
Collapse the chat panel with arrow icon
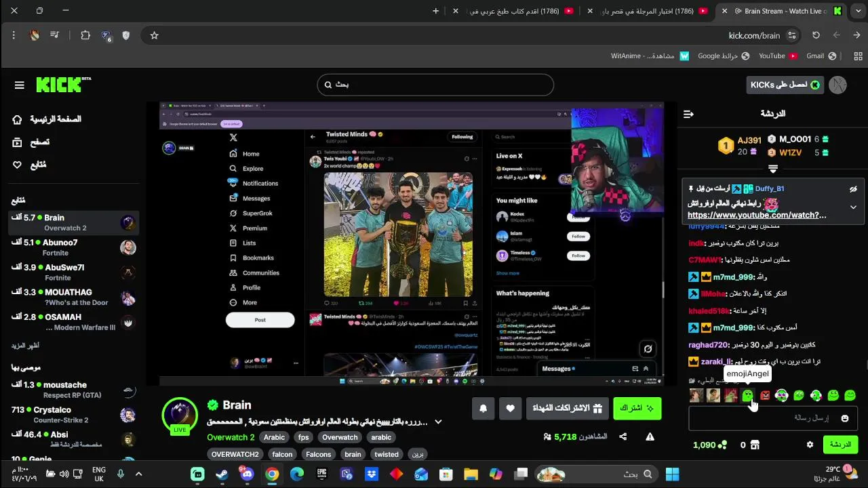[x=688, y=114]
